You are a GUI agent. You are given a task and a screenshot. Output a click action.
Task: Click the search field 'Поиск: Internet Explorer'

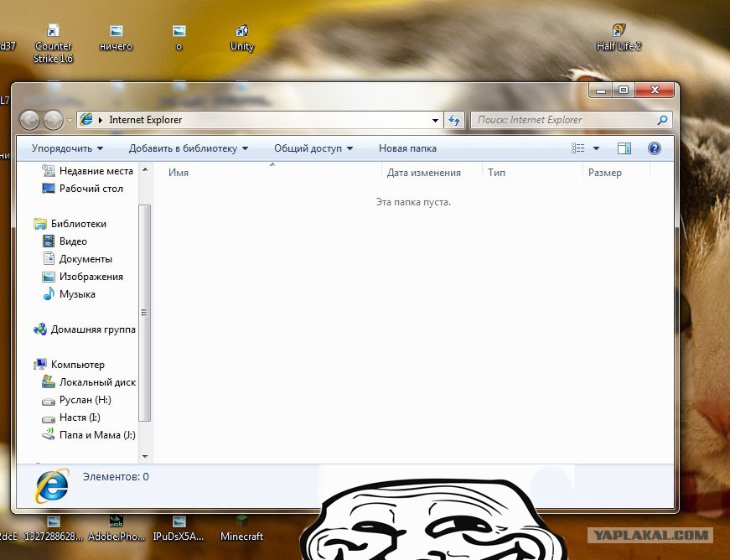click(x=570, y=120)
